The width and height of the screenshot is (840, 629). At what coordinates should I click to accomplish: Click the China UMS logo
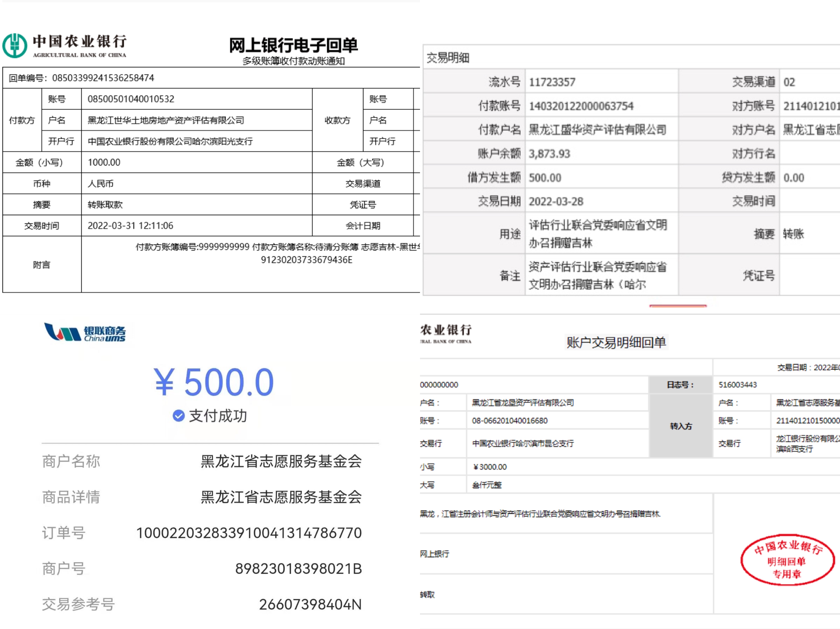point(85,333)
